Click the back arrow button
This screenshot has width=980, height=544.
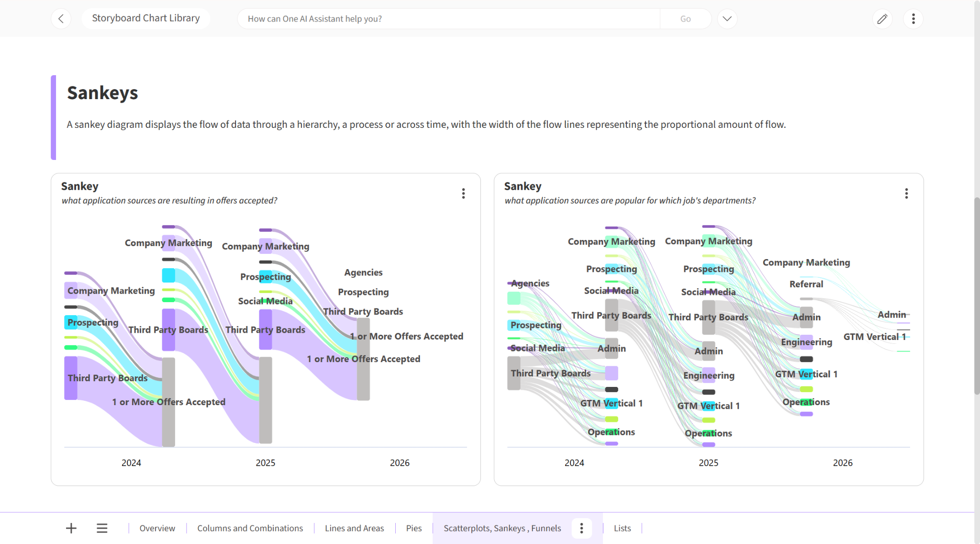[61, 19]
